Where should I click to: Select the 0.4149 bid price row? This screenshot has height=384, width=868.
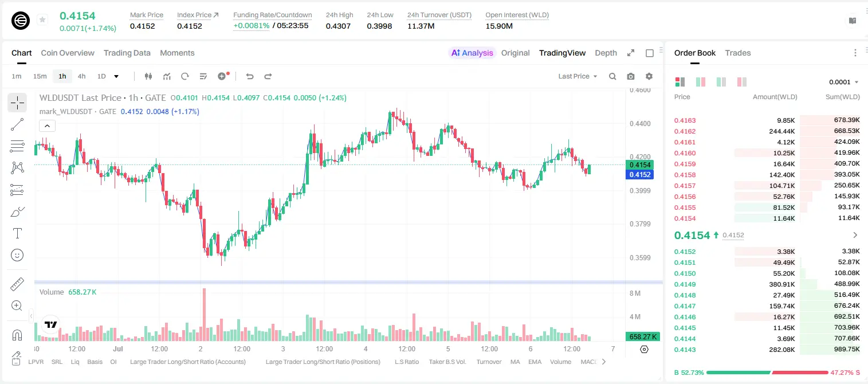767,284
